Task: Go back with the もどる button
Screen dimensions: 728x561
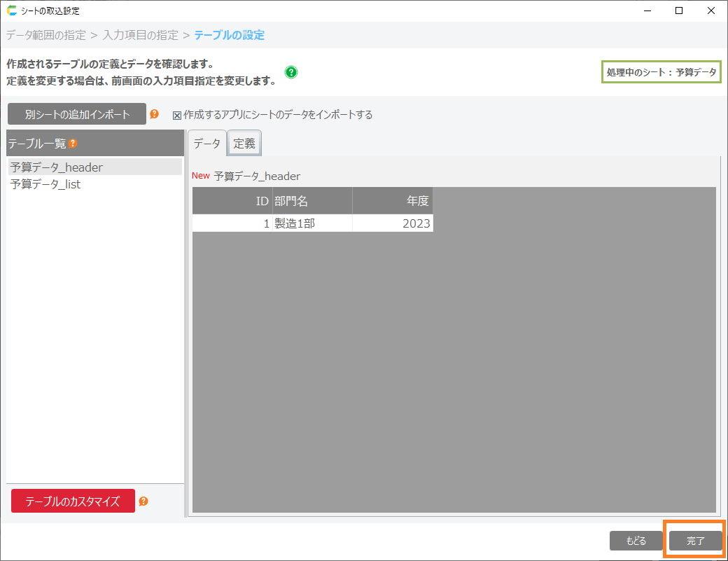Action: [636, 541]
